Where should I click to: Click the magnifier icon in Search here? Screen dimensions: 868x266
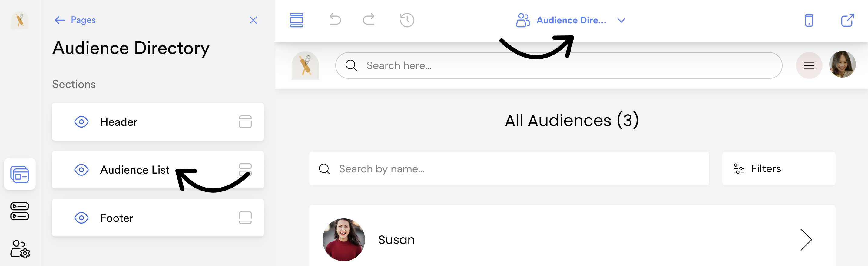click(351, 65)
